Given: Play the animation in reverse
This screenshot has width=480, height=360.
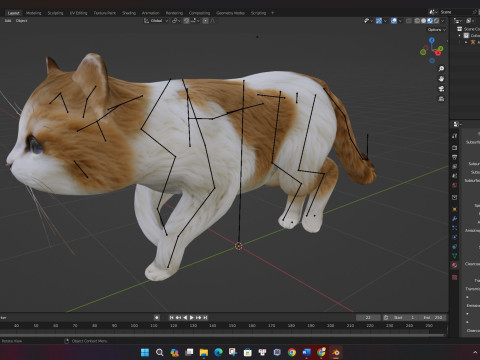Looking at the screenshot, I should [x=185, y=317].
